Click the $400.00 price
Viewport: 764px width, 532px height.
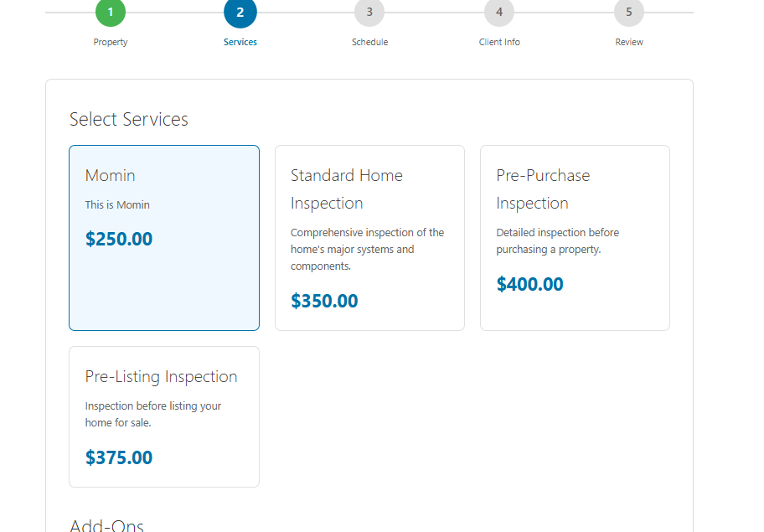pos(529,285)
